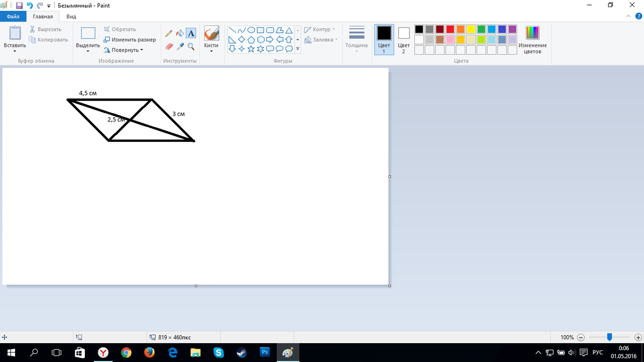This screenshot has height=362, width=644.
Task: Activate Цвет 2 background color selector
Action: coord(404,40)
